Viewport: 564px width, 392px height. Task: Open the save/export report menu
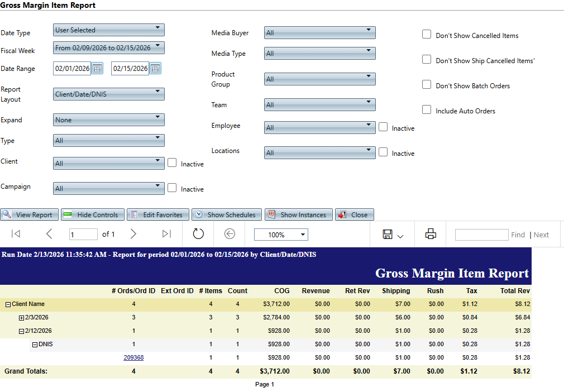[x=393, y=235]
